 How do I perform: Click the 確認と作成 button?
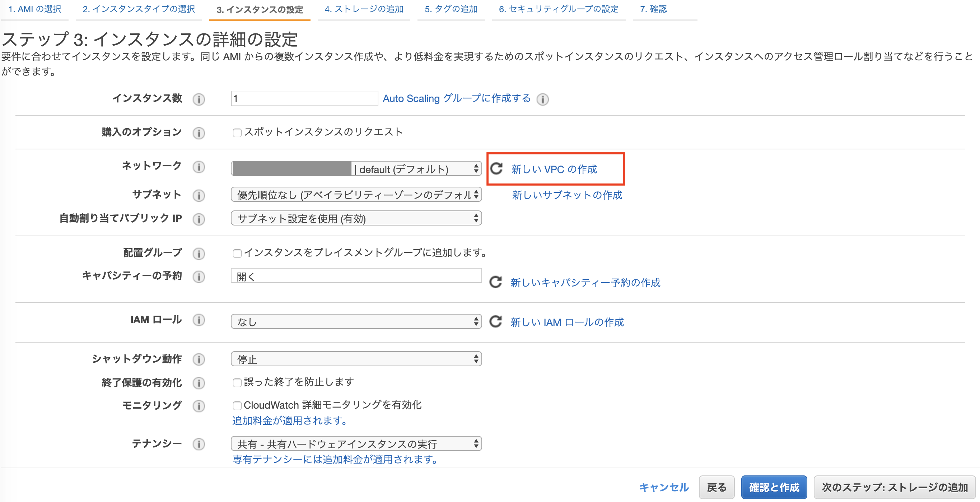pyautogui.click(x=774, y=487)
